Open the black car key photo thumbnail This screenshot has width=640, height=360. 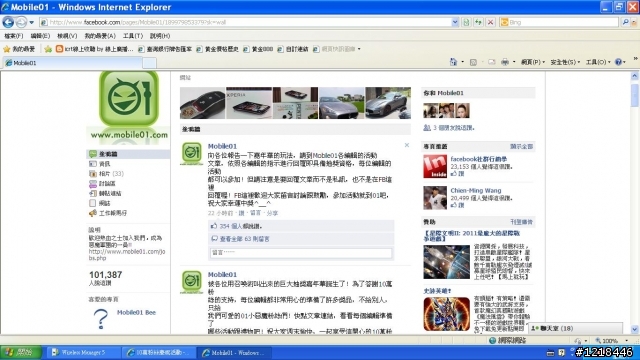coord(202,103)
